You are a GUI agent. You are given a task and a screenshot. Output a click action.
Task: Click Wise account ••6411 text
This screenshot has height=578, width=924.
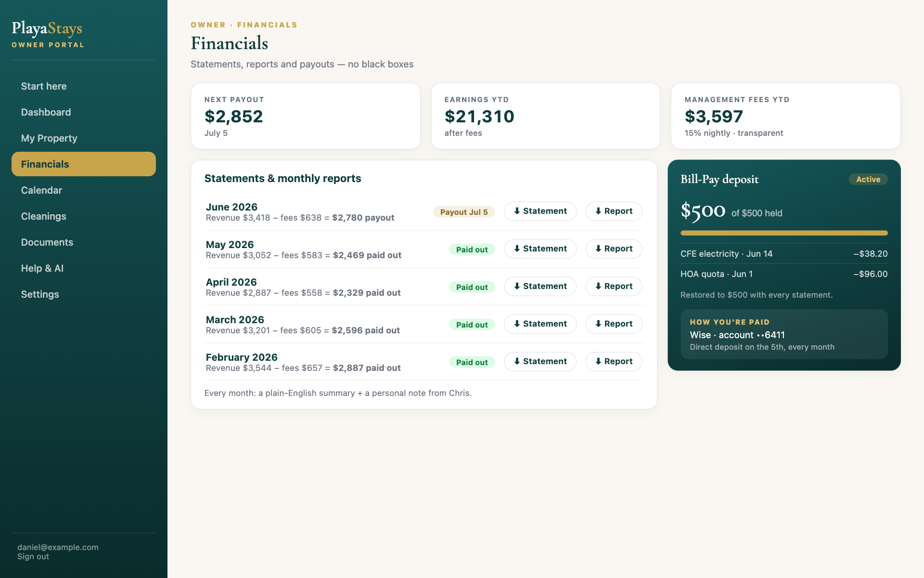(x=737, y=335)
